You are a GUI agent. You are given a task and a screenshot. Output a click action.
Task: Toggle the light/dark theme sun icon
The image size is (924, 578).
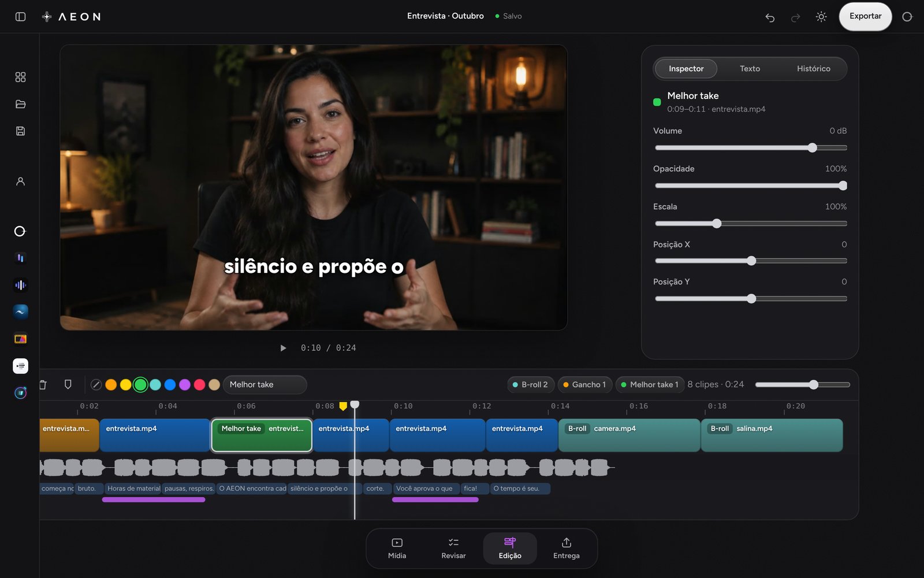pos(821,17)
